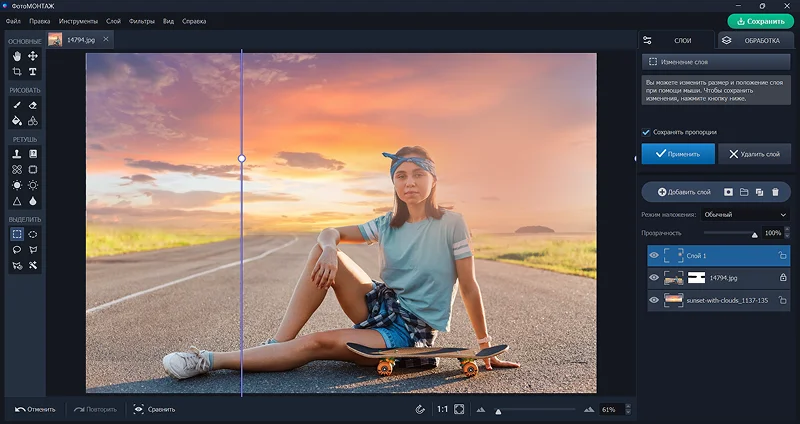This screenshot has width=800, height=424.
Task: Click the magnet snapping icon
Action: (420, 409)
